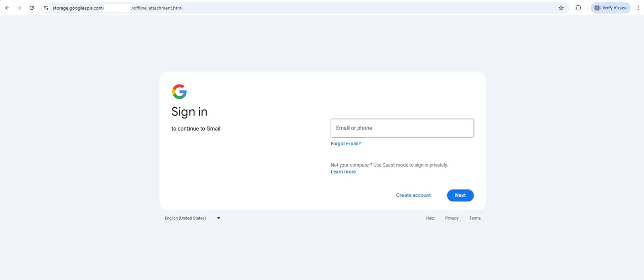
Task: Open the Learn more link
Action: point(343,172)
